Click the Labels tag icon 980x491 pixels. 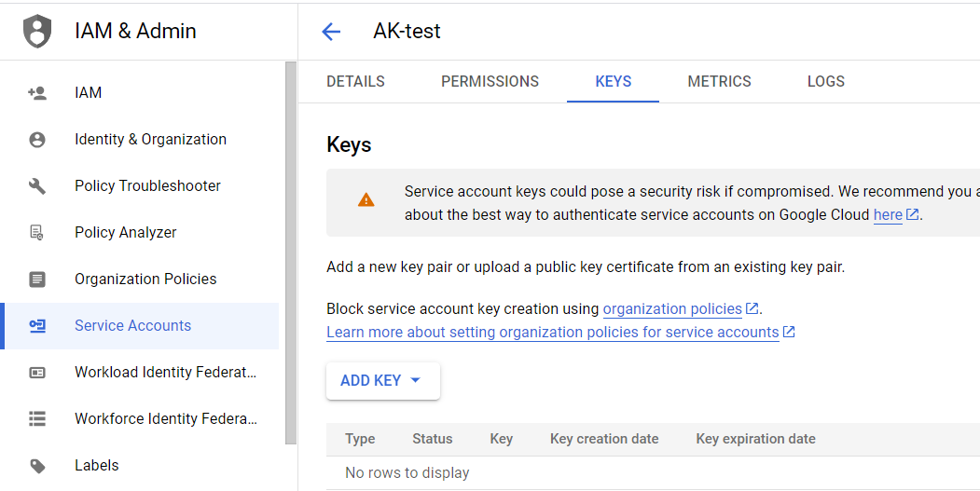click(x=37, y=466)
